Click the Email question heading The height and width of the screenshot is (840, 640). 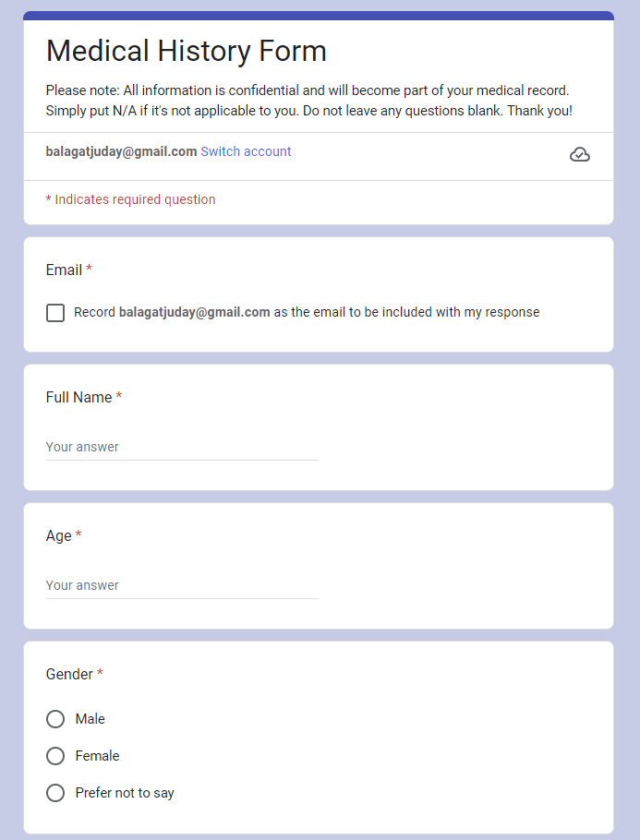pyautogui.click(x=64, y=270)
